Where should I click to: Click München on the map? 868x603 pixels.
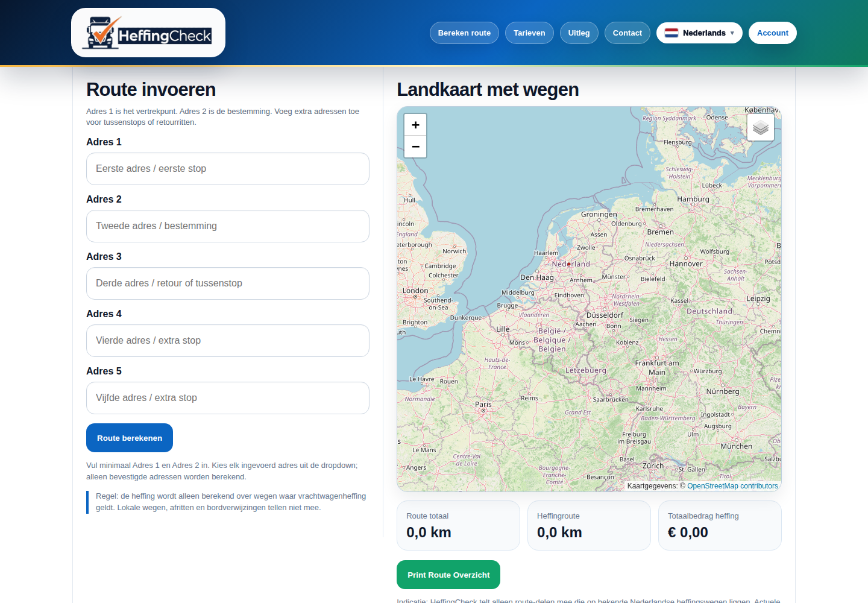(737, 446)
